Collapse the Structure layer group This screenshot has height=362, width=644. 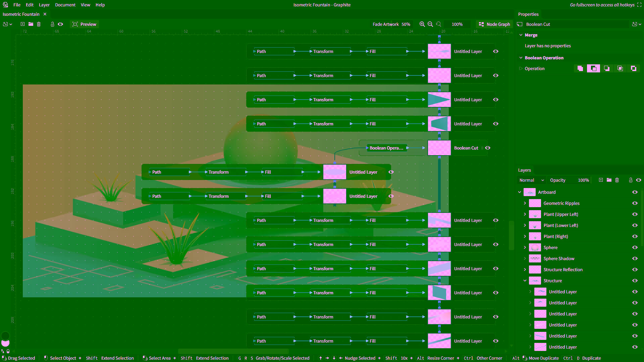(525, 281)
